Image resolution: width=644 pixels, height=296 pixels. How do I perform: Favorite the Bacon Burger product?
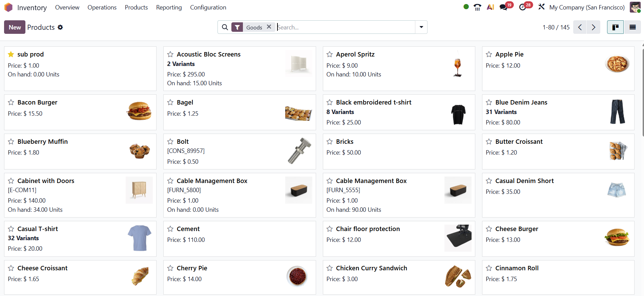pyautogui.click(x=11, y=102)
